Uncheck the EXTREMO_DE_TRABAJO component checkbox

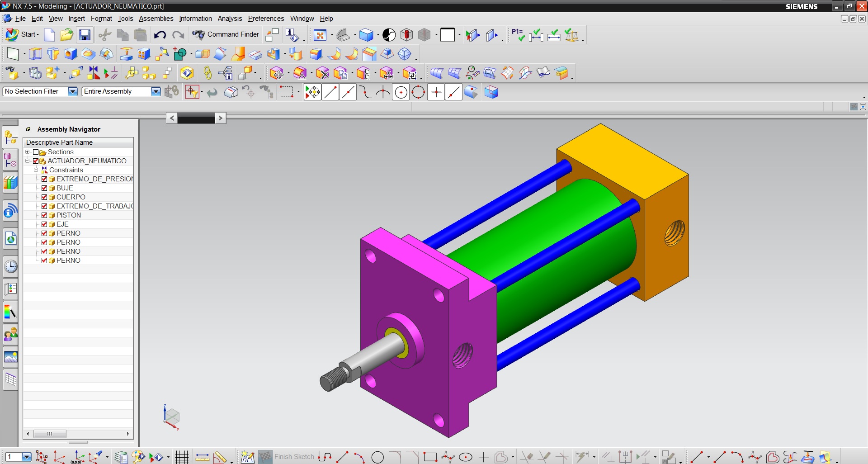[44, 206]
